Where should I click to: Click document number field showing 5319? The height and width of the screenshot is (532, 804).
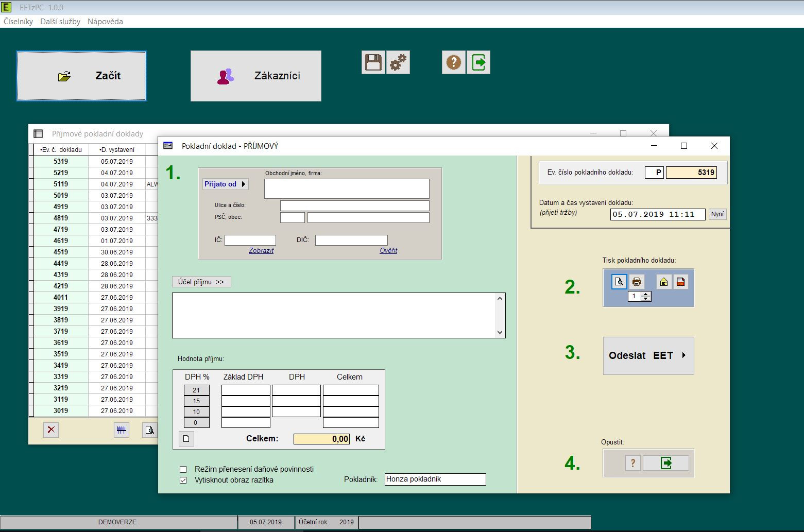(691, 172)
